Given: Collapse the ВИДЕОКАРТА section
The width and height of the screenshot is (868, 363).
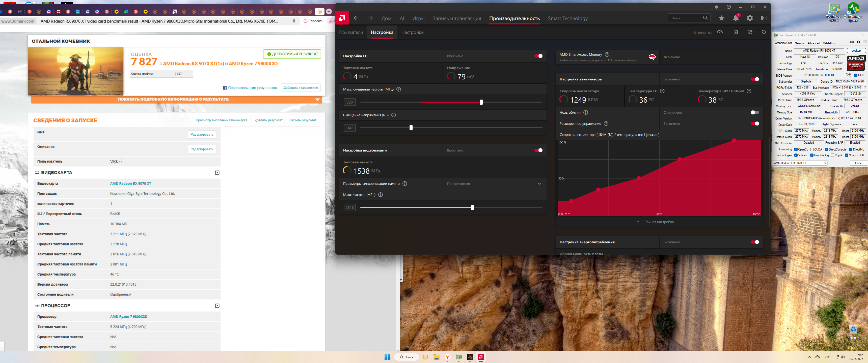Looking at the screenshot, I should 217,173.
